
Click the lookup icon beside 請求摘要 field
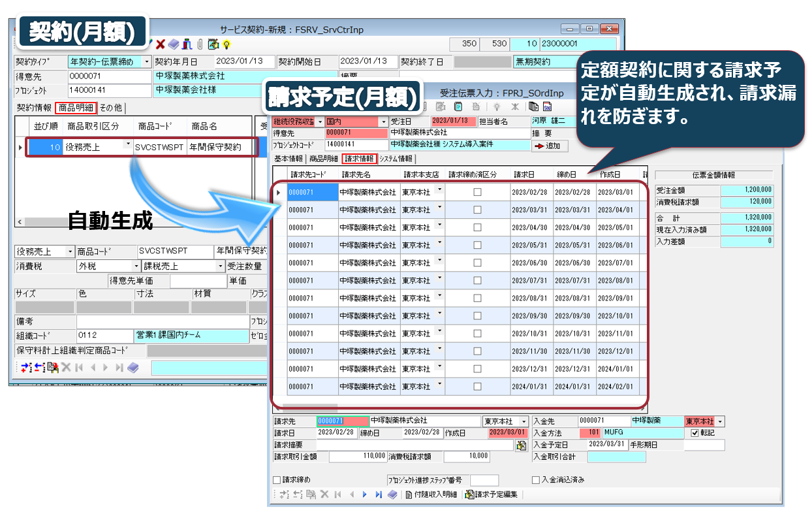click(521, 445)
